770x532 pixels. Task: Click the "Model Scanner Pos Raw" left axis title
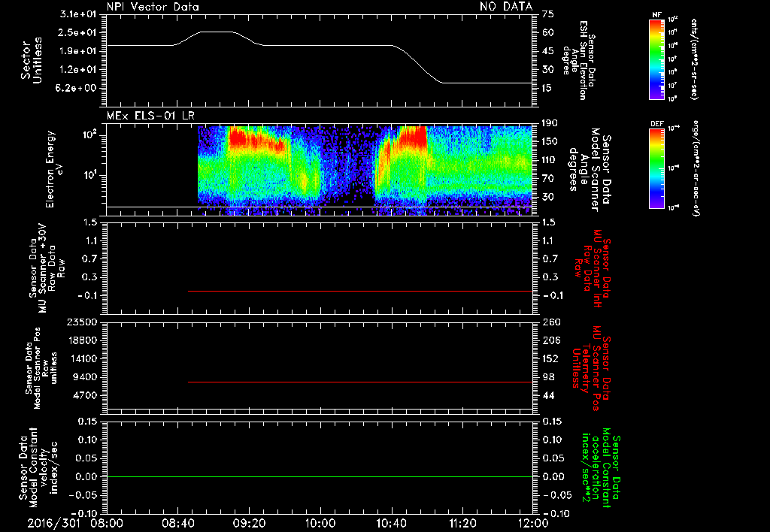(41, 367)
